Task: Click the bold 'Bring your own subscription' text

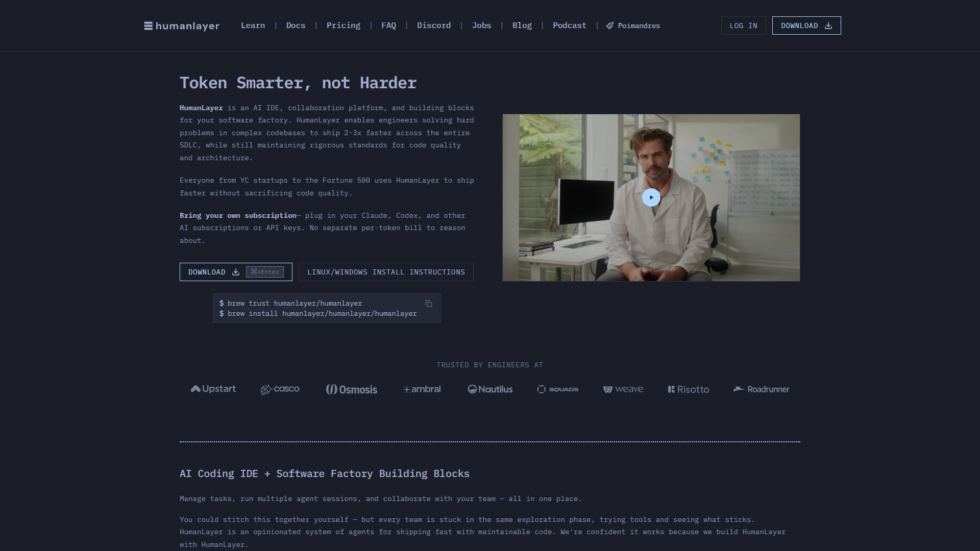Action: [x=238, y=215]
